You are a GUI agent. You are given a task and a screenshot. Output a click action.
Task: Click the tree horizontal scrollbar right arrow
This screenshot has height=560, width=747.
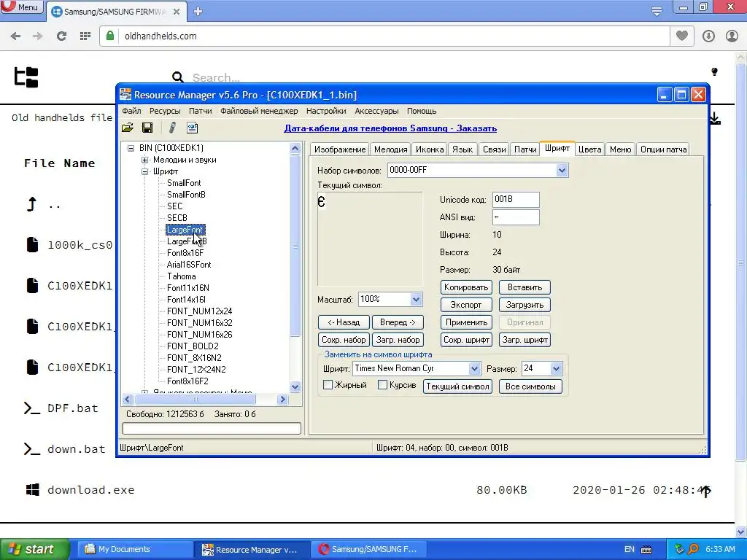283,399
